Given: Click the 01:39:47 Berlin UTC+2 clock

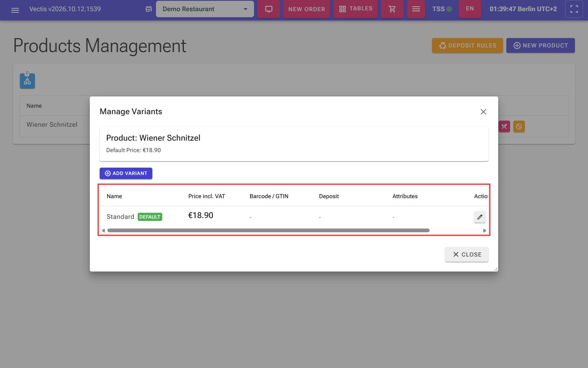Looking at the screenshot, I should (x=523, y=9).
